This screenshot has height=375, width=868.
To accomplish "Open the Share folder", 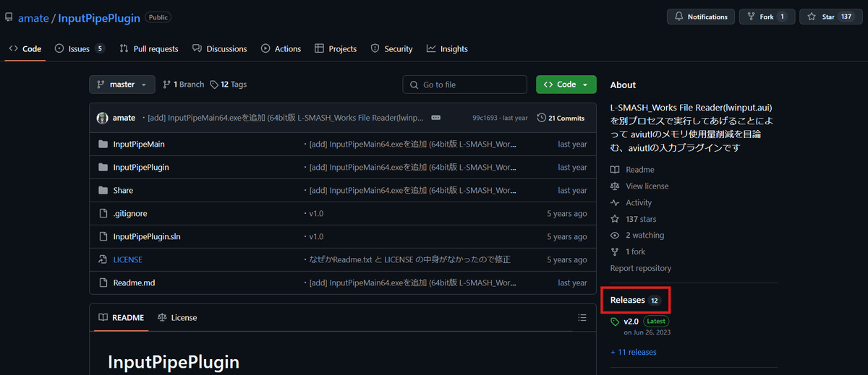I will tap(123, 191).
